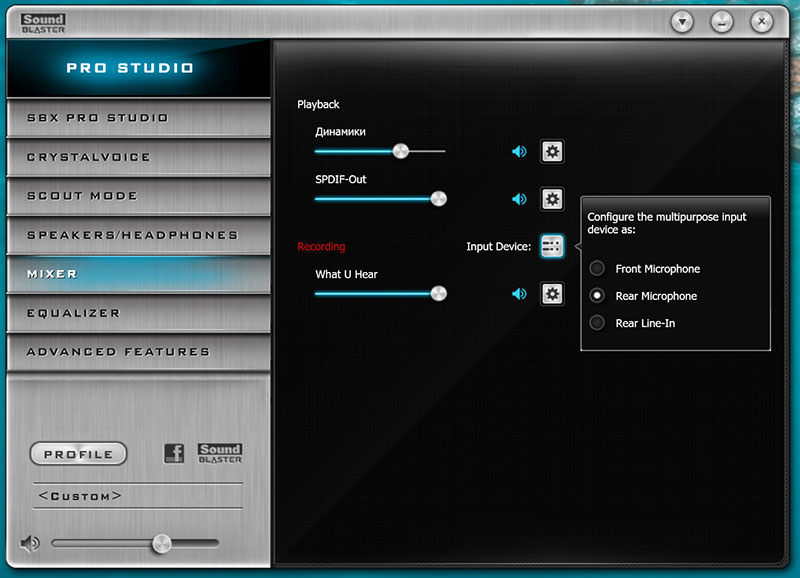The height and width of the screenshot is (578, 800).
Task: Go to Speakers/Headphones section
Action: click(138, 235)
